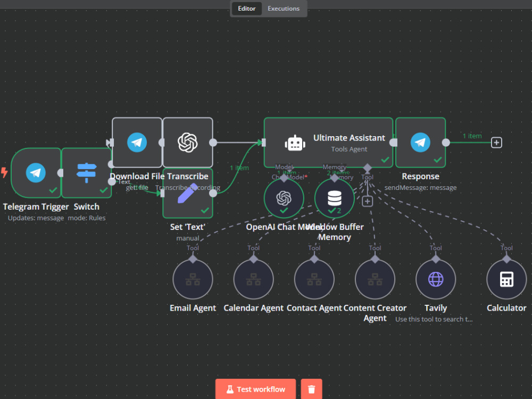
Task: Click the 'sendMessage: message' label
Action: [x=420, y=187]
